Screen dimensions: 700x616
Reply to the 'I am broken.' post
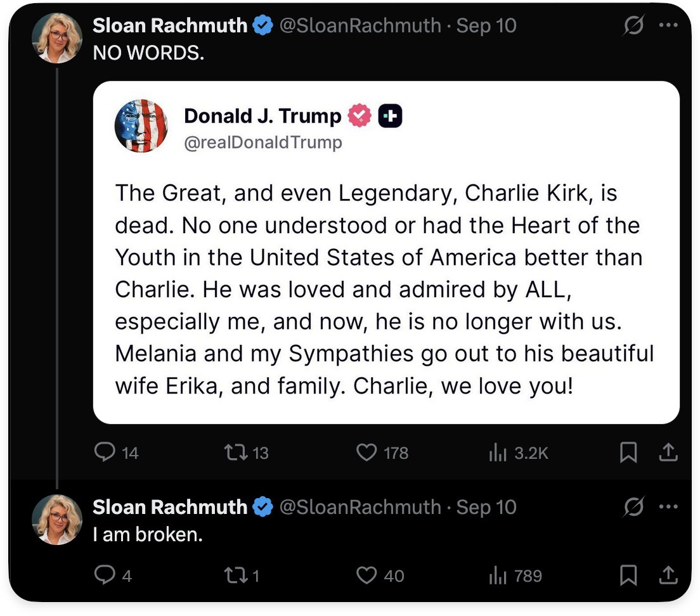pyautogui.click(x=104, y=575)
